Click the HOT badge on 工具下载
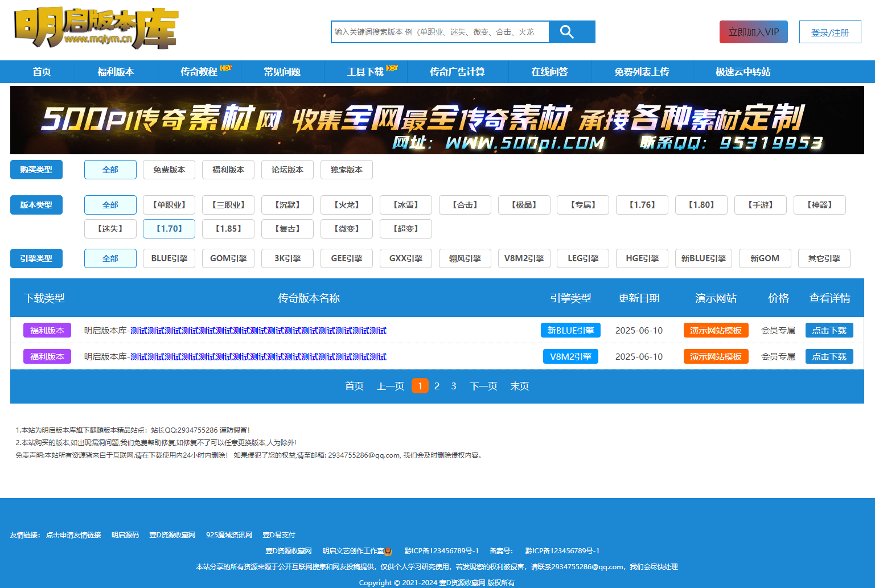Viewport: 875px width, 588px height. coord(392,67)
